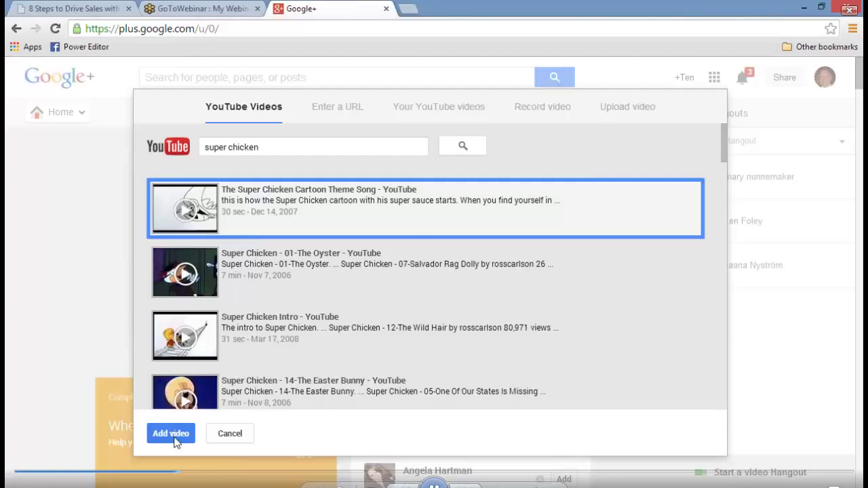Open the notifications bell

[x=743, y=77]
